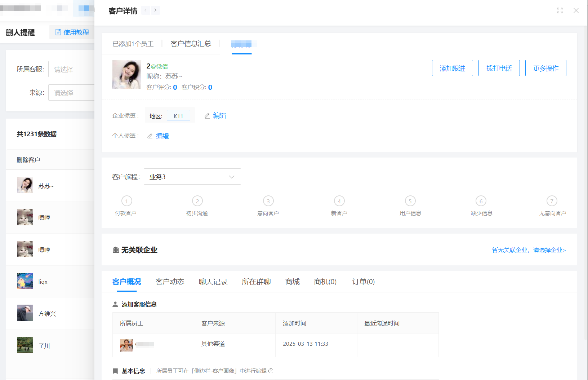Switch to 客户动态 tab

tap(170, 282)
